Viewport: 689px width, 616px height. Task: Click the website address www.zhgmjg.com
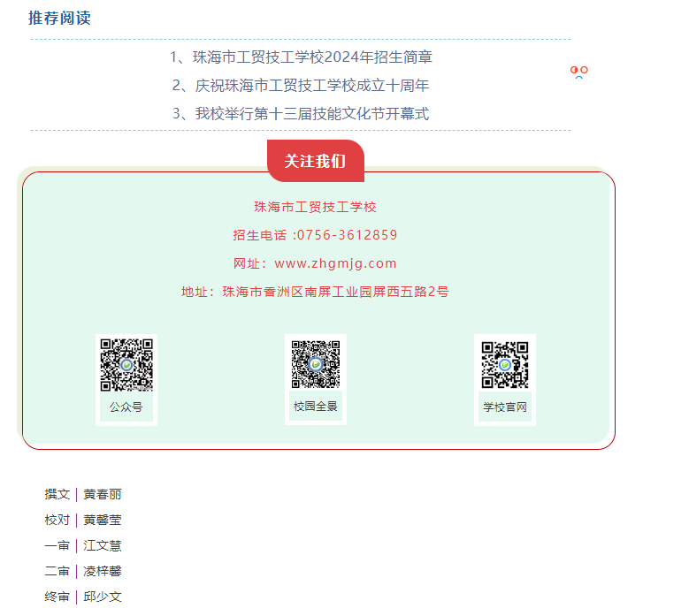[x=335, y=263]
